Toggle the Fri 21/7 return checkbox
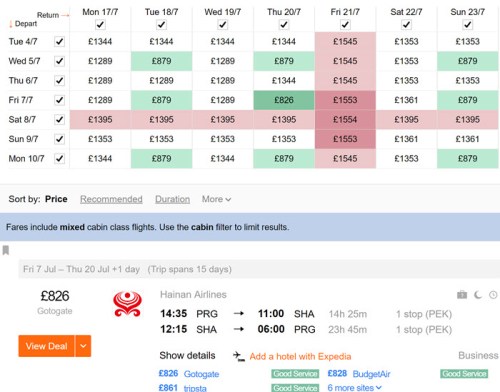This screenshot has width=500, height=392. [345, 25]
